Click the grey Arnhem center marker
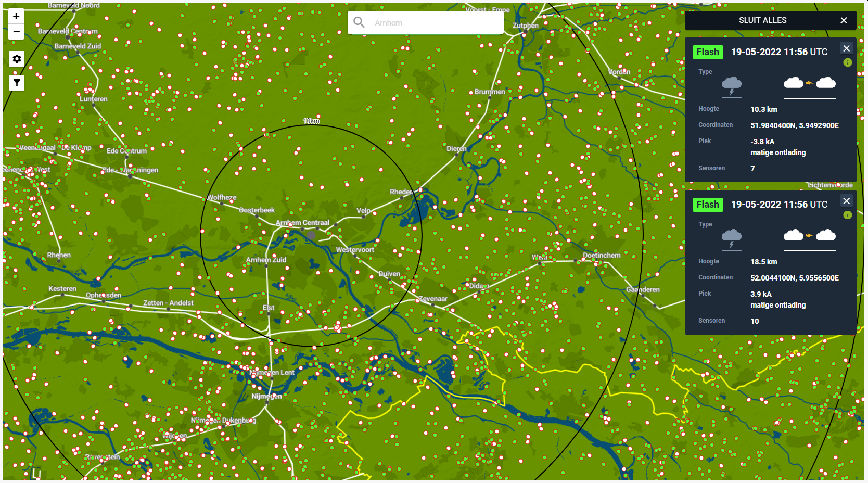Image resolution: width=868 pixels, height=483 pixels. pos(311,236)
